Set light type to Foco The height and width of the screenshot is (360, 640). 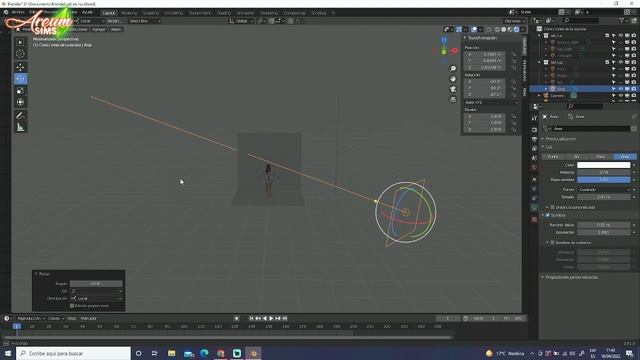[x=601, y=157]
